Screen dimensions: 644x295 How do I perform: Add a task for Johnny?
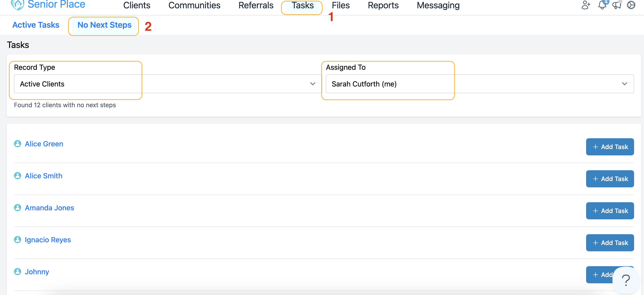click(x=600, y=275)
